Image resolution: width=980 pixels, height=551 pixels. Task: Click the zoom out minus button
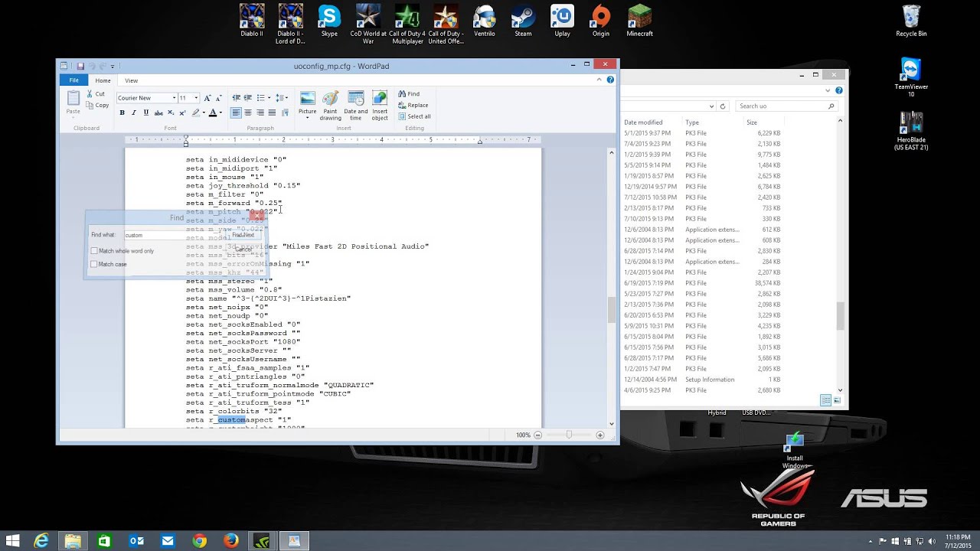click(x=538, y=435)
